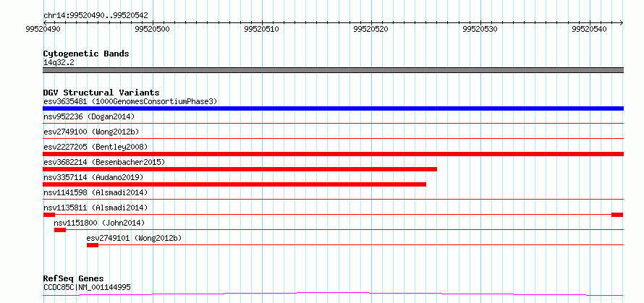
Task: Click the thick red esv2227205 variant bar
Action: pyautogui.click(x=333, y=154)
